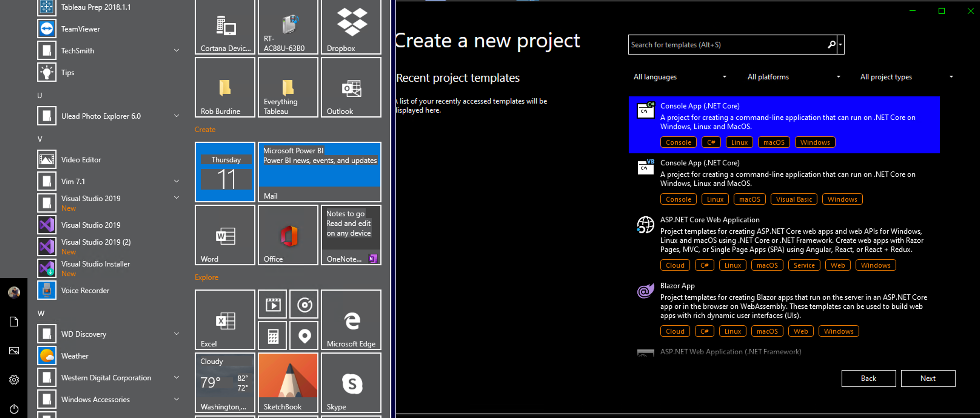Open Tableau Prep 2018.1.1 app icon
This screenshot has width=980, height=418.
pos(47,7)
